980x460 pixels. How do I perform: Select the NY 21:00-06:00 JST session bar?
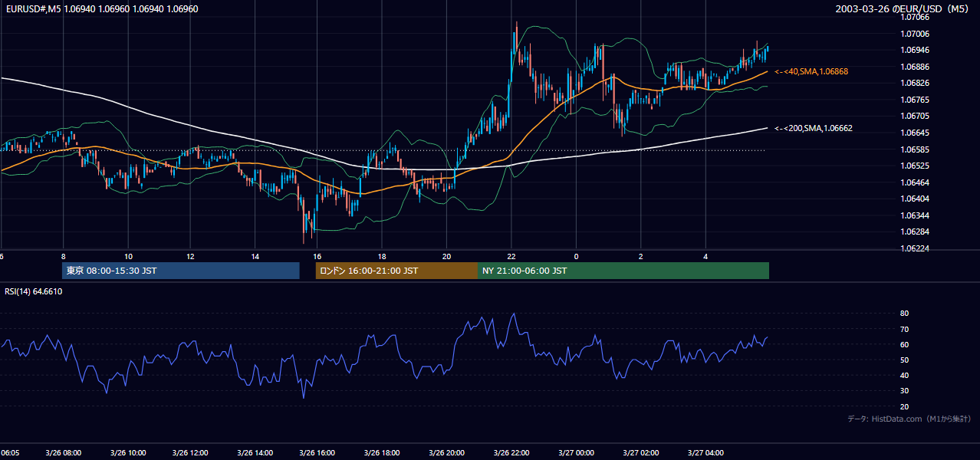(623, 271)
